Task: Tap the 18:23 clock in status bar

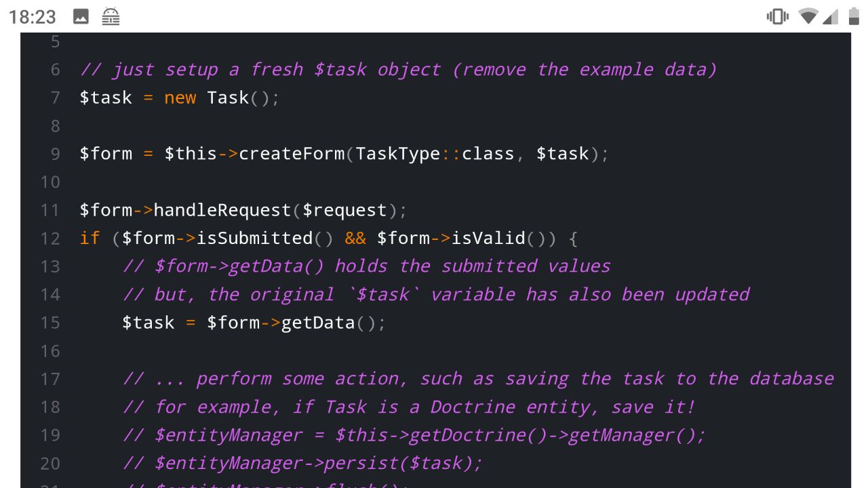Action: coord(33,16)
